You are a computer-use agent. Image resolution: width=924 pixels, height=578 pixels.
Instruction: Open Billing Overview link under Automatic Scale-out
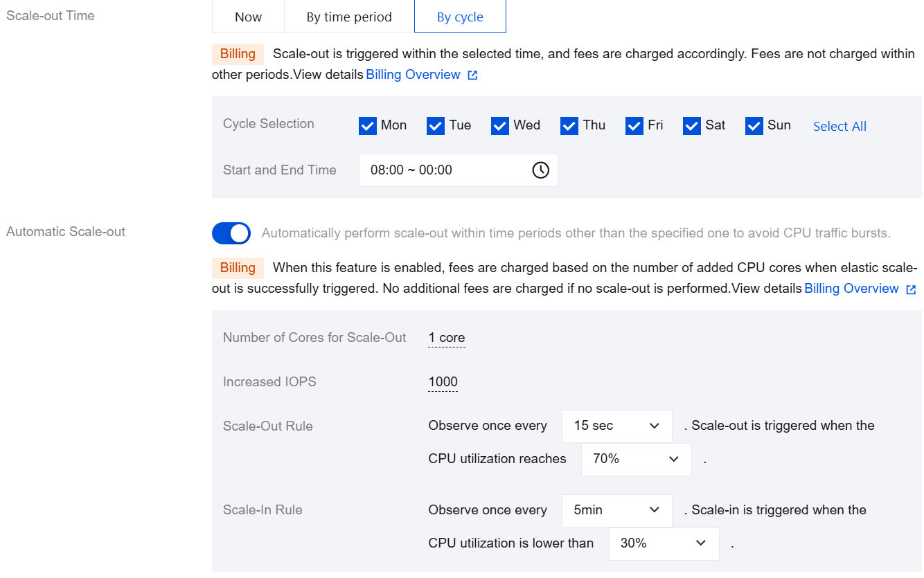851,289
